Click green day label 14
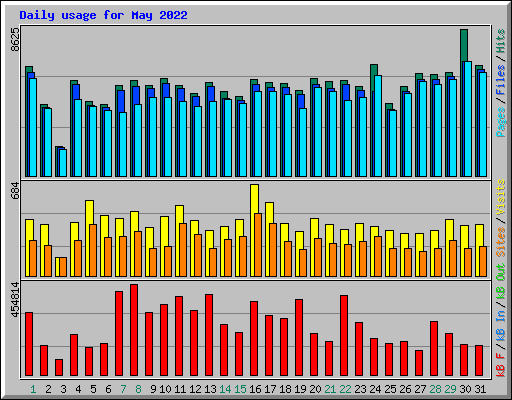512x400 pixels. point(225,389)
